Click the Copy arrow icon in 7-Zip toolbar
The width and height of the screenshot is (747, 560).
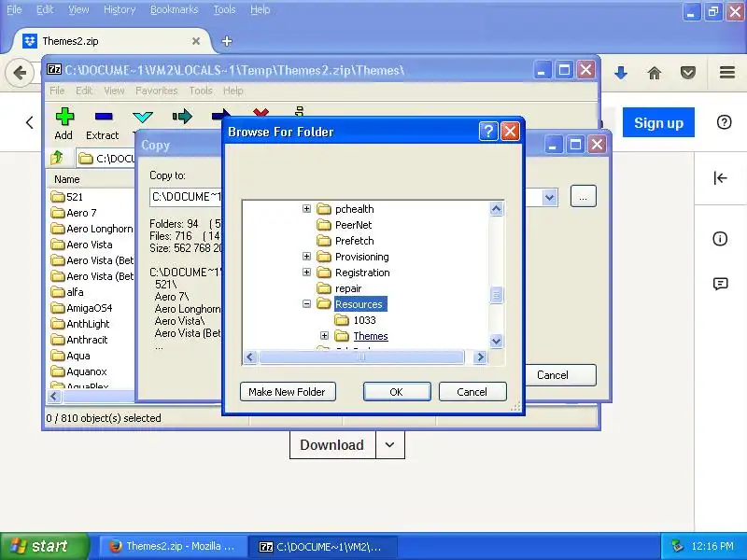[182, 116]
